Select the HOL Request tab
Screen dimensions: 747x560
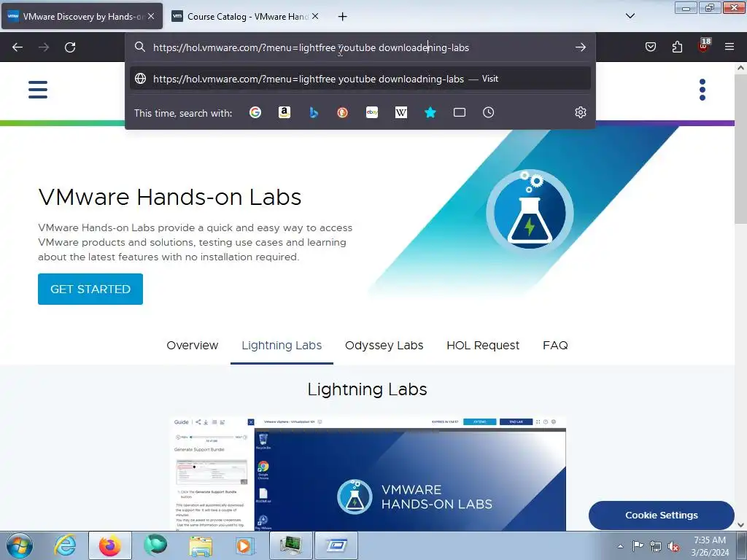click(483, 345)
